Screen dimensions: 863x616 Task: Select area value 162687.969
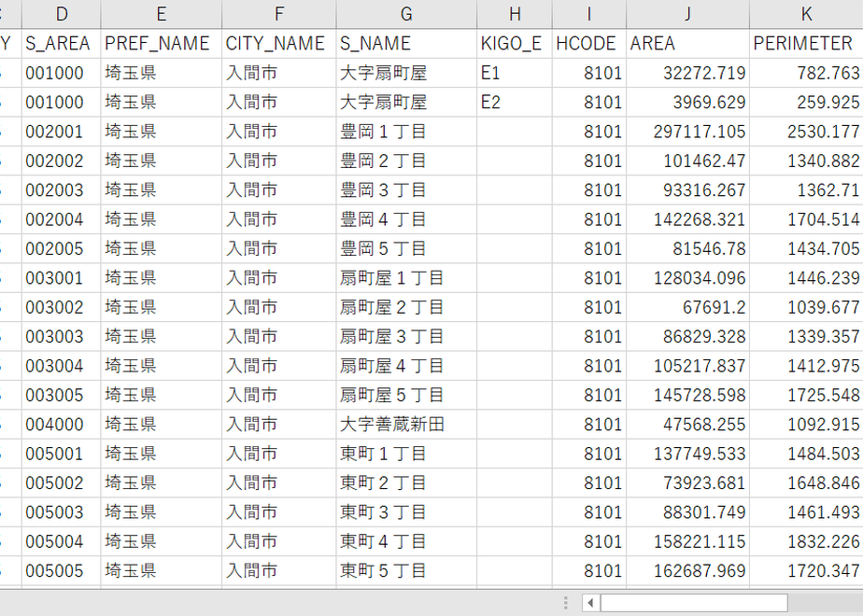[687, 570]
